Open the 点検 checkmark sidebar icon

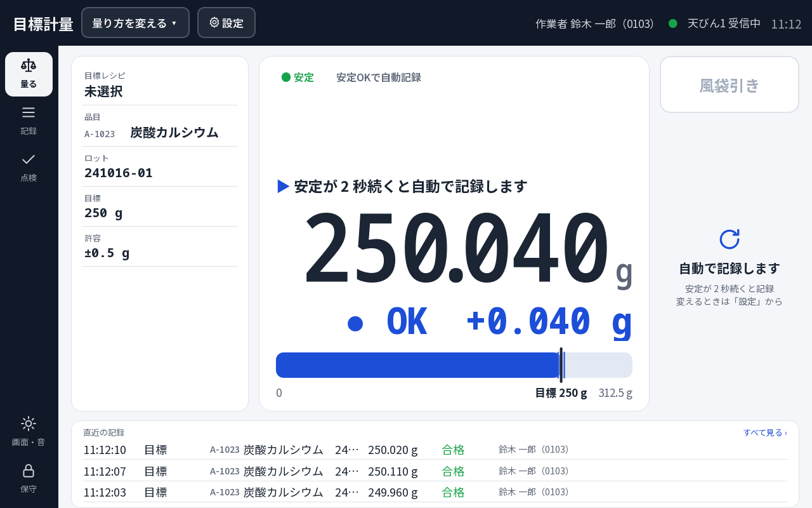[x=29, y=168]
